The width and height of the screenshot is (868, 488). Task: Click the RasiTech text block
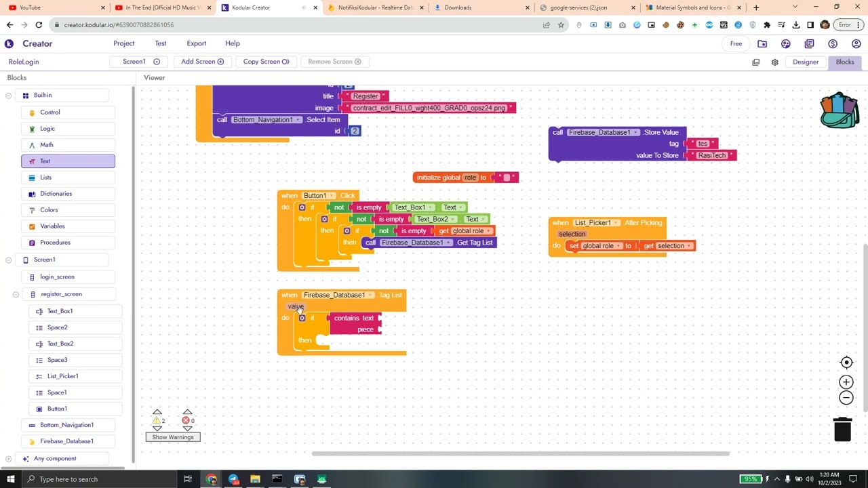coord(712,156)
